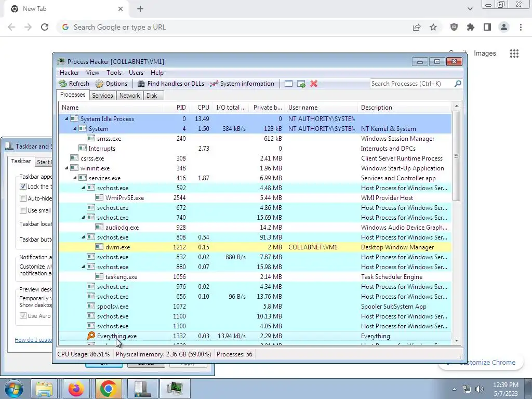Click Chrome reload page icon

coord(45,27)
